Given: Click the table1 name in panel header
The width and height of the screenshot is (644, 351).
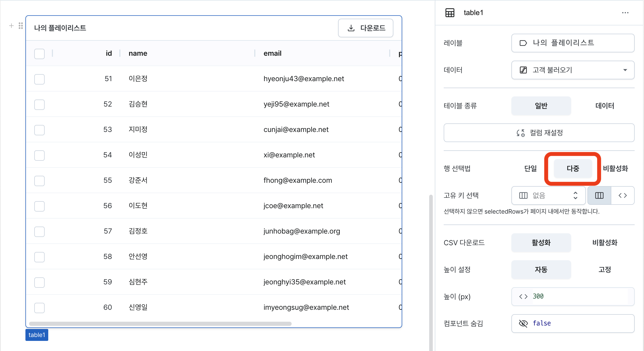Looking at the screenshot, I should 474,13.
